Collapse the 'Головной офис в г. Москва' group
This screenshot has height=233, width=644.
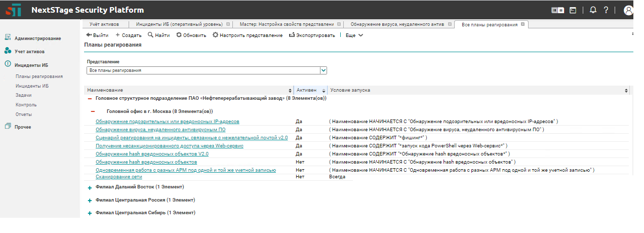[93, 111]
